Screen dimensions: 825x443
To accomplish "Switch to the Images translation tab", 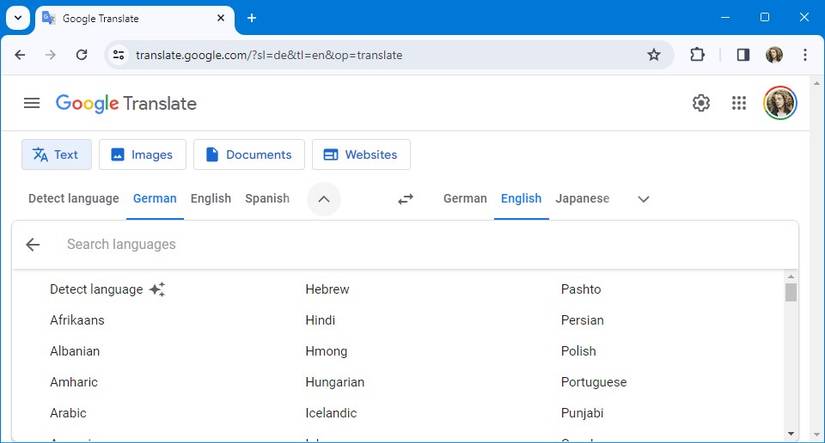I will click(x=142, y=155).
